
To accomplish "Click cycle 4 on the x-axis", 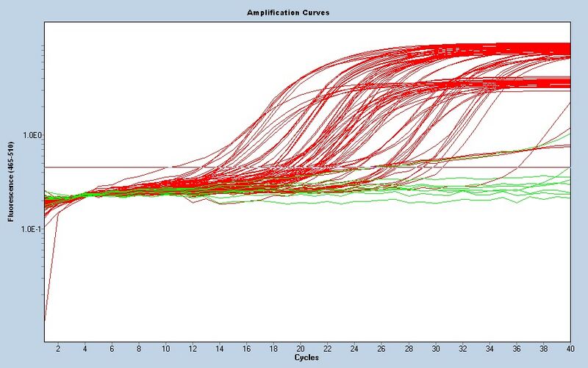I will pyautogui.click(x=85, y=350).
